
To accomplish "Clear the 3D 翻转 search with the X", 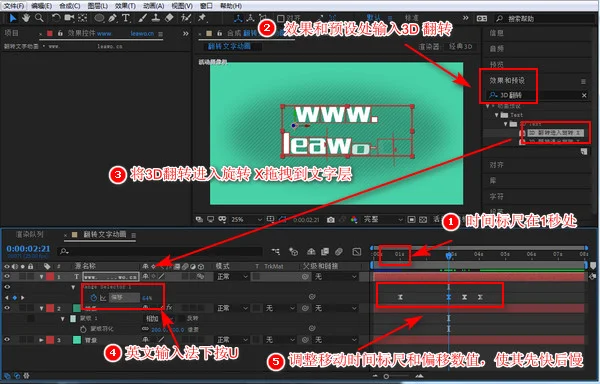I will click(x=584, y=95).
